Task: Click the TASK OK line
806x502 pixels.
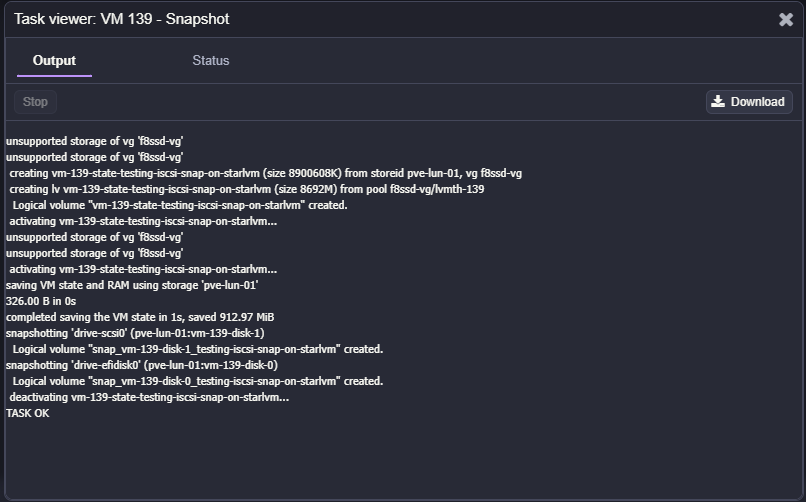Action: click(x=28, y=413)
